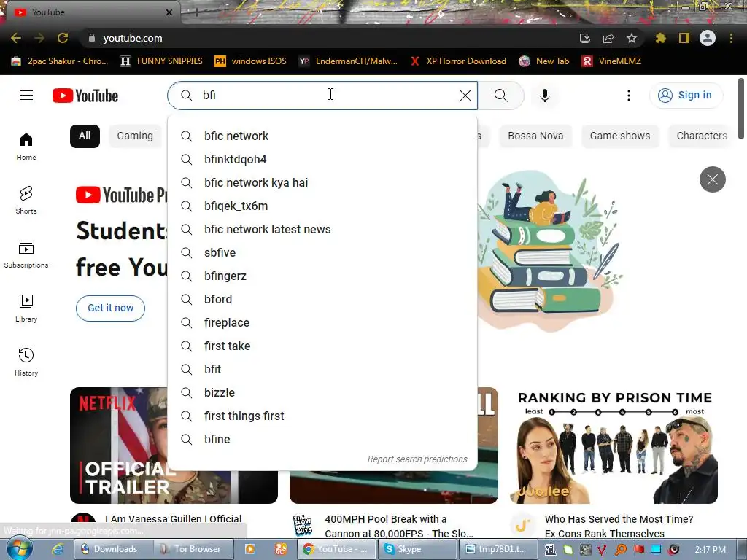
Task: Pick 'bizzle' suggestion
Action: (322, 392)
